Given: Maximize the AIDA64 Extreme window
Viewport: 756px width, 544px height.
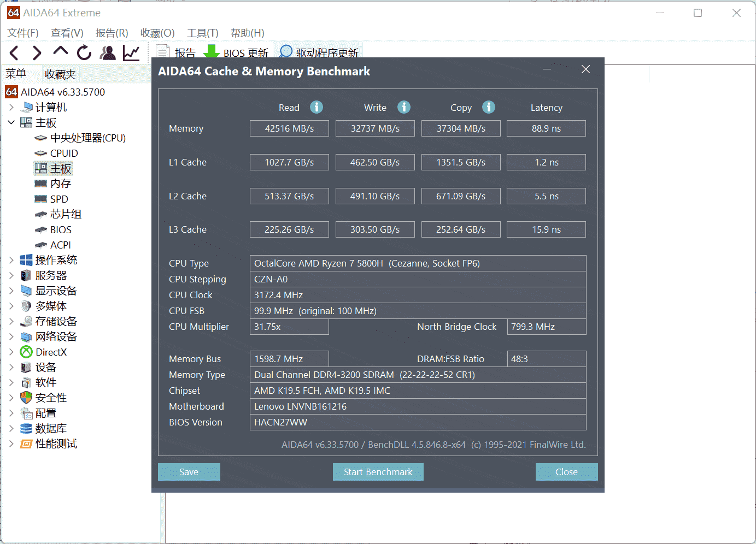Looking at the screenshot, I should click(x=698, y=13).
